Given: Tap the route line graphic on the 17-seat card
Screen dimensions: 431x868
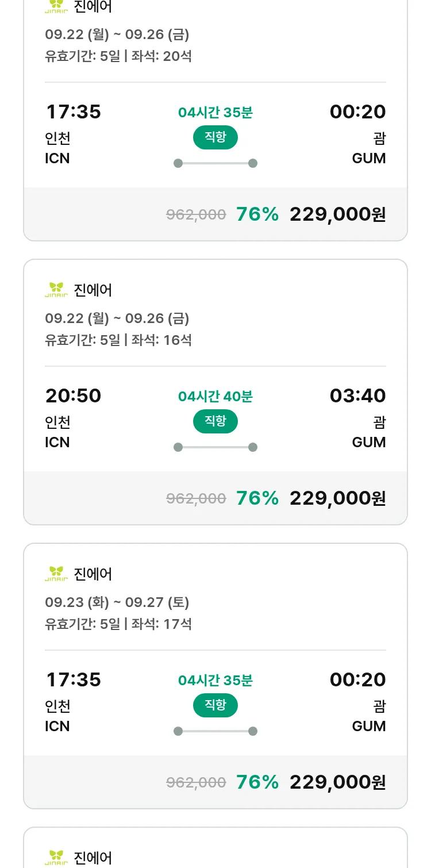Looking at the screenshot, I should 215,731.
